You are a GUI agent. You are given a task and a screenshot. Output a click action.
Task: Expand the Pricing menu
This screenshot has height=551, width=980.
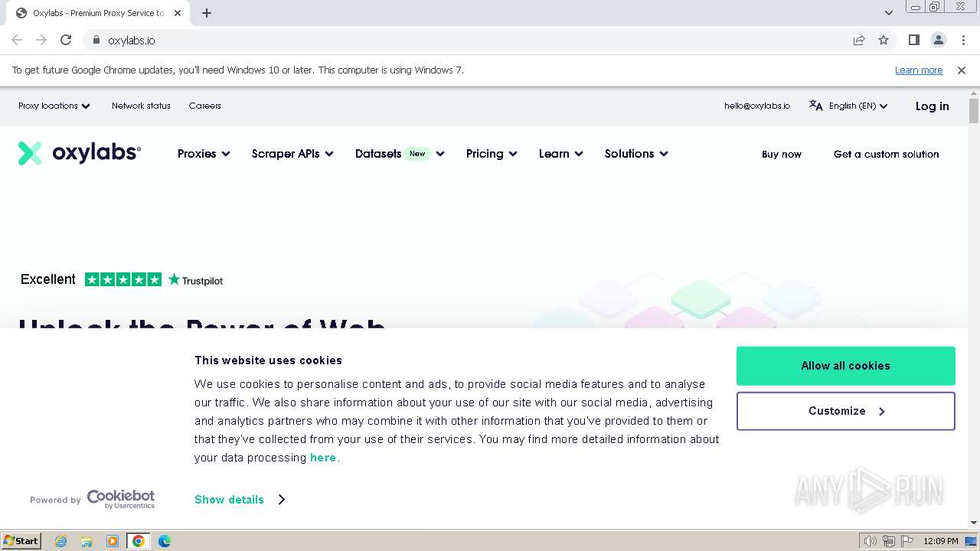492,154
